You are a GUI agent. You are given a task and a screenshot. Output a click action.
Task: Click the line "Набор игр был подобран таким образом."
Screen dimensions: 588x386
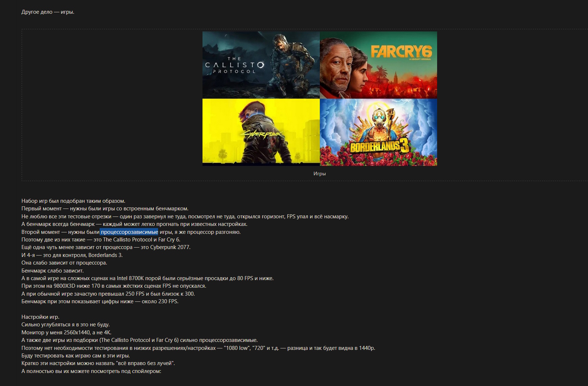[73, 201]
